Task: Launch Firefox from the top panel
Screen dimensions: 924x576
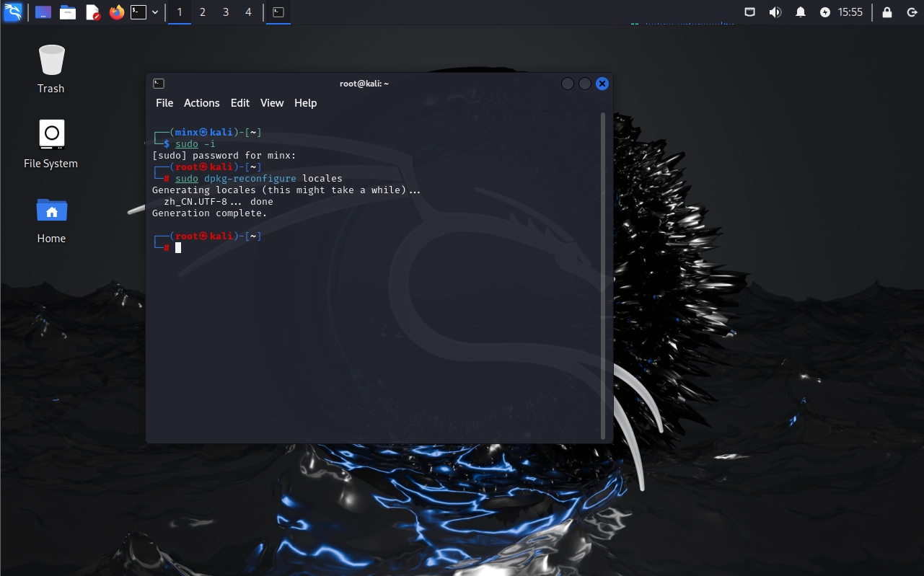Action: tap(116, 12)
